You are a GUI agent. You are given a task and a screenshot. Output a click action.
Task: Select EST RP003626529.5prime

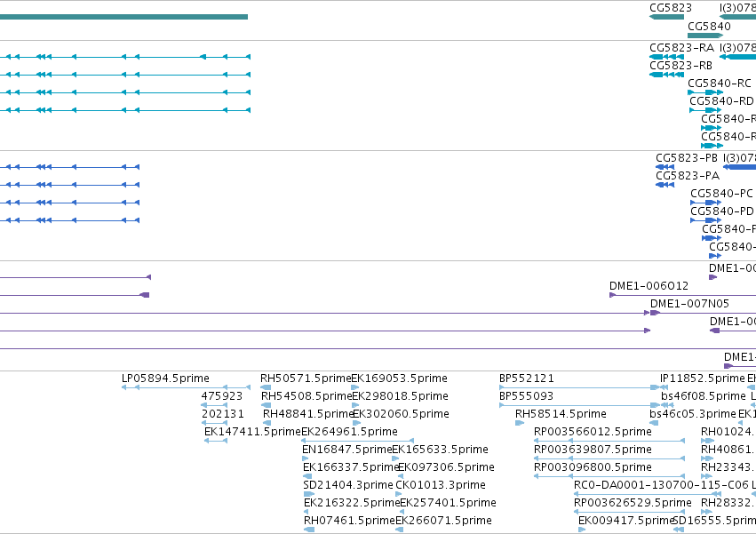pyautogui.click(x=633, y=503)
